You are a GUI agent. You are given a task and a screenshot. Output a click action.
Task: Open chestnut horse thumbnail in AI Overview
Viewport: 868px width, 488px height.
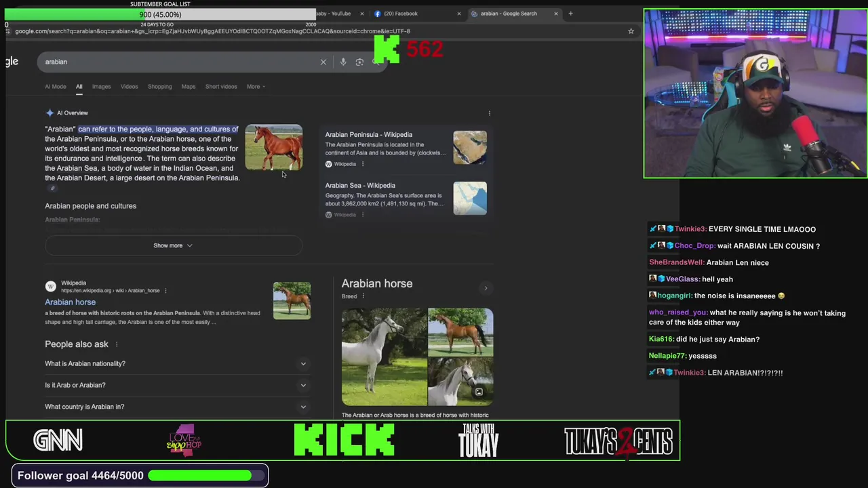coord(274,147)
